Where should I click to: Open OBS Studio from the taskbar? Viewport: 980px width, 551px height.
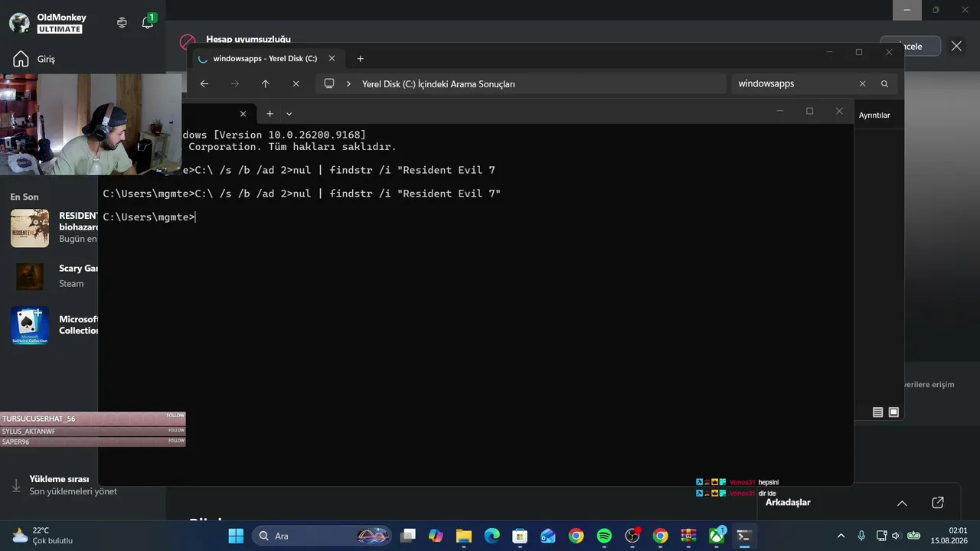[632, 536]
